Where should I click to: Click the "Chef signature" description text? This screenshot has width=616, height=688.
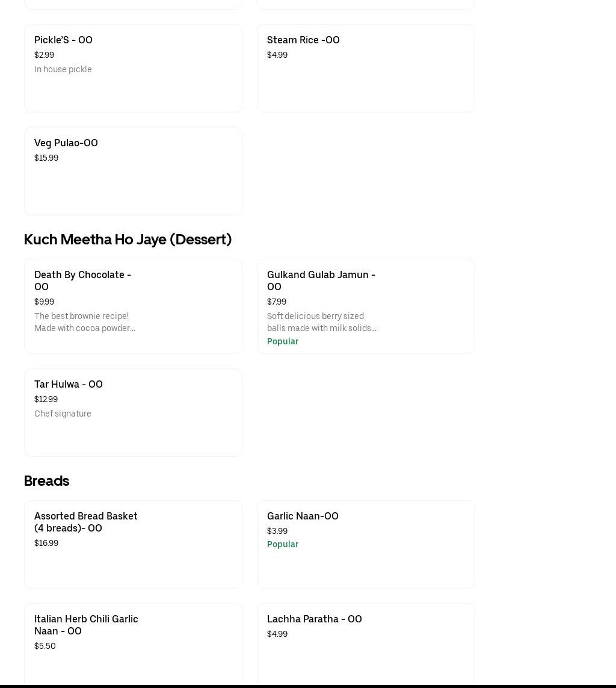(63, 414)
